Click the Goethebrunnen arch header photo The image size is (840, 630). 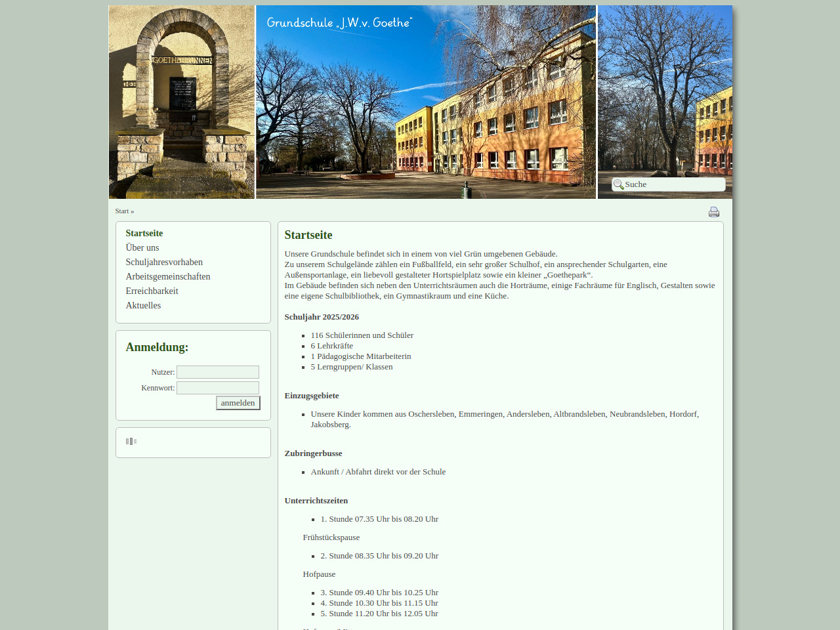point(181,102)
